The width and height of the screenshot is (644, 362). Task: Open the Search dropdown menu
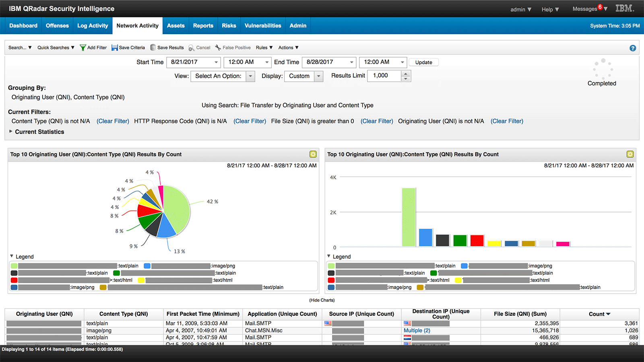pos(20,47)
